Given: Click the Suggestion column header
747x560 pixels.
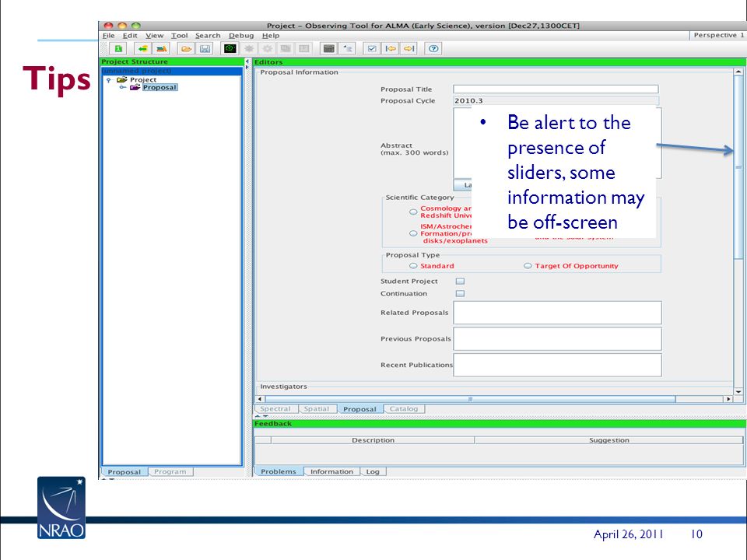Looking at the screenshot, I should (608, 440).
